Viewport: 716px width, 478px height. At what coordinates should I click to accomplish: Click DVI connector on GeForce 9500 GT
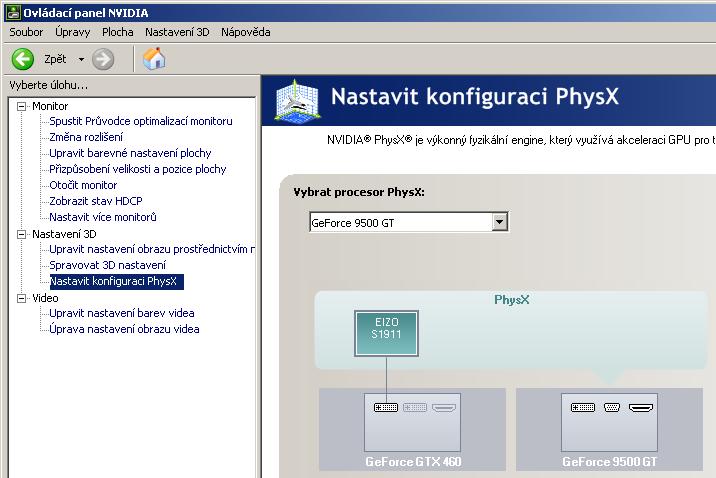(x=583, y=407)
